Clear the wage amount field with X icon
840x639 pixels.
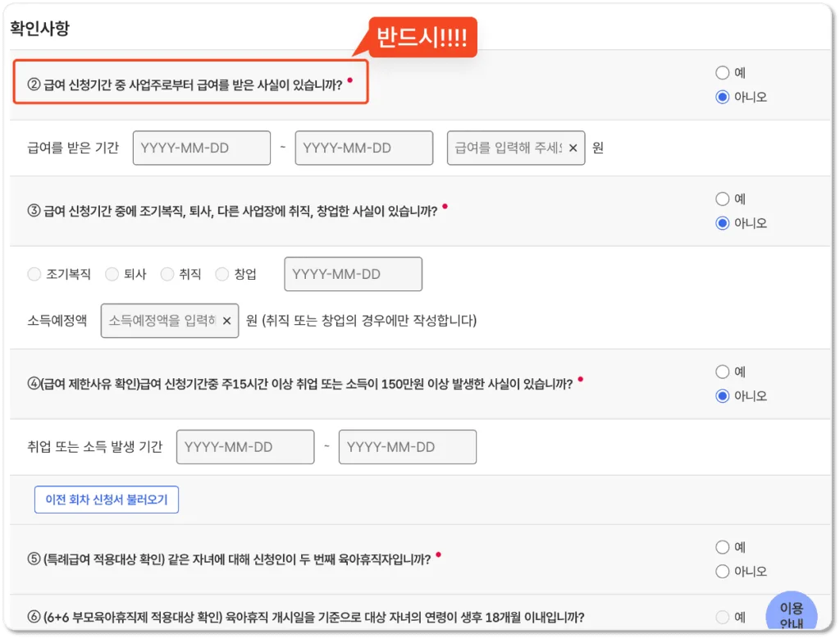[x=573, y=148]
